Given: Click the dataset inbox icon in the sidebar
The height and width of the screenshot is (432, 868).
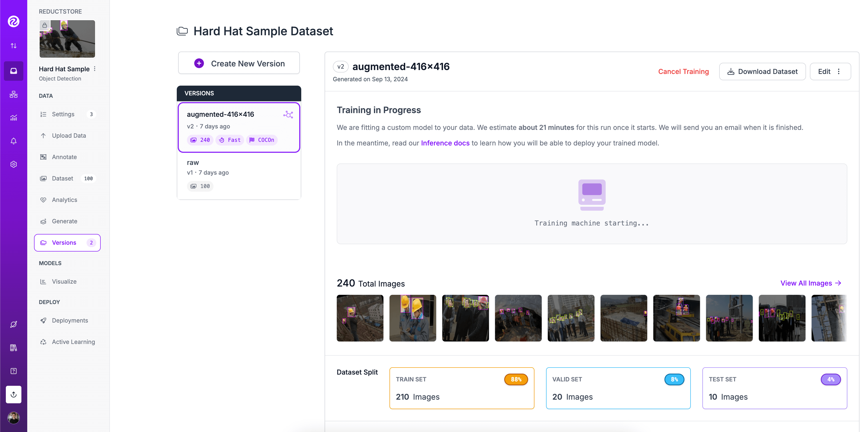Looking at the screenshot, I should (13, 71).
